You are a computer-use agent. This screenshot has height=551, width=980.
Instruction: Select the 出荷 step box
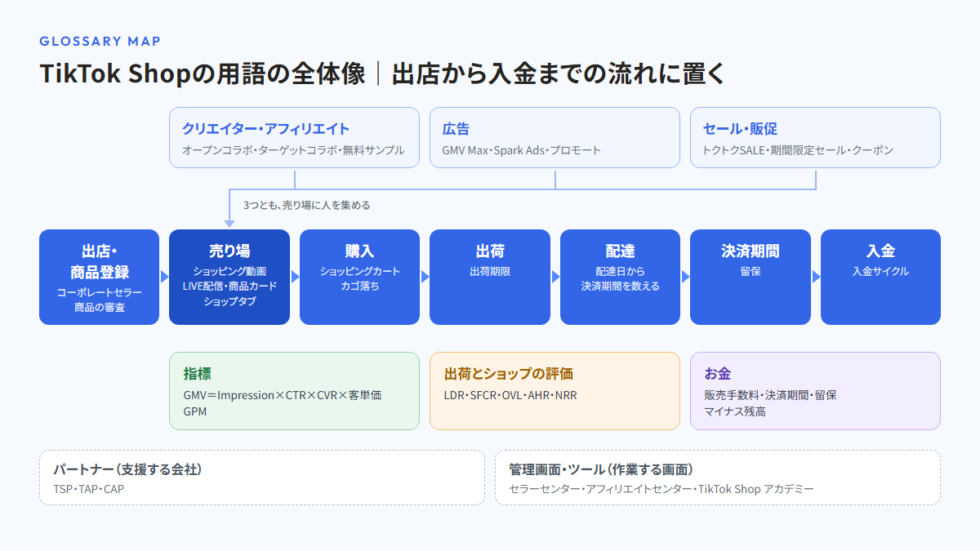(x=490, y=277)
